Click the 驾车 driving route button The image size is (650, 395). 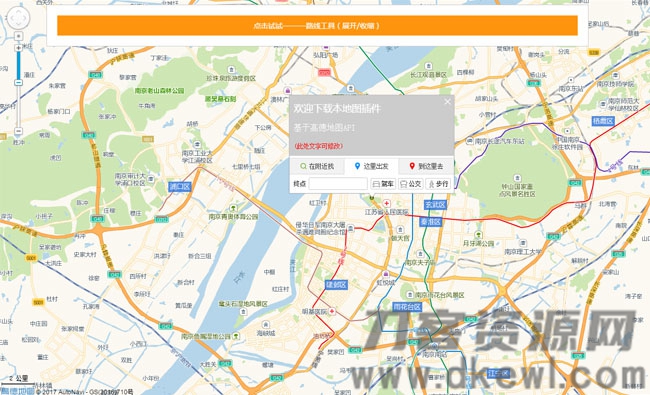(x=383, y=184)
